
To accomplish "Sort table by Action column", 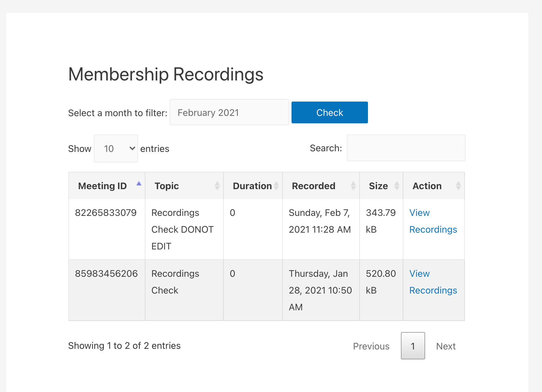I will click(434, 186).
